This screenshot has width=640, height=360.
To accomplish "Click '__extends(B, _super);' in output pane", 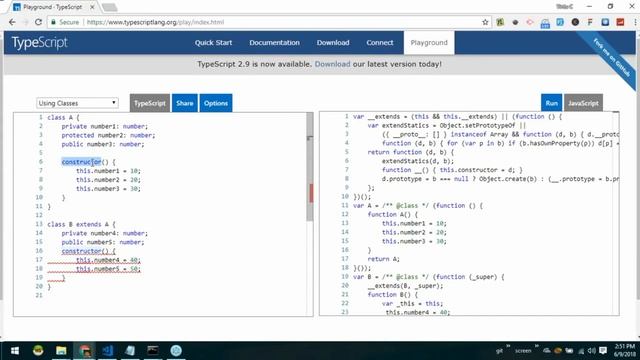I will click(405, 286).
